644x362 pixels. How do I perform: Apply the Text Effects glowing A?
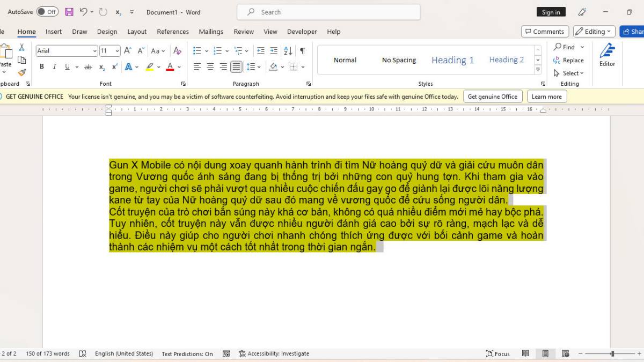click(128, 67)
